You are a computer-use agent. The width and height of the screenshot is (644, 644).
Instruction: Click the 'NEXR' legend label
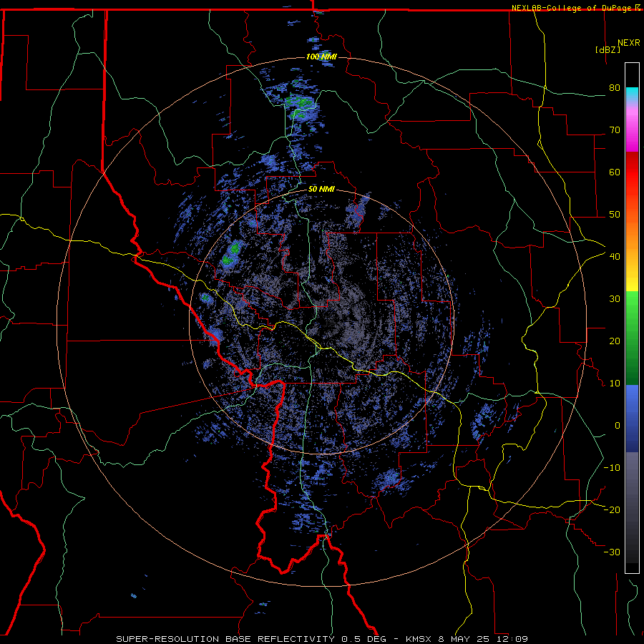tap(629, 43)
